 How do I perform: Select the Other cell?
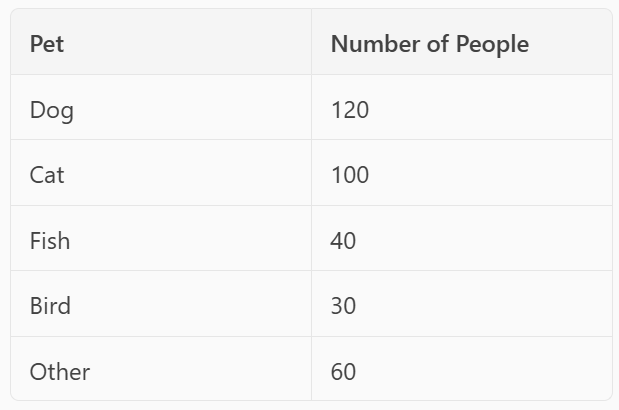click(60, 372)
